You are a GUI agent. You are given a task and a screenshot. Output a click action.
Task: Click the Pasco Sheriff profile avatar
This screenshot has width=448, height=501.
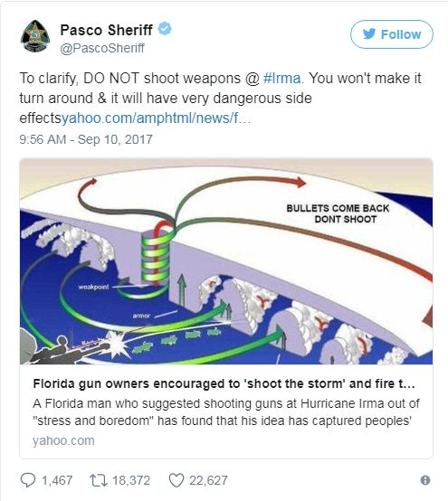click(35, 36)
